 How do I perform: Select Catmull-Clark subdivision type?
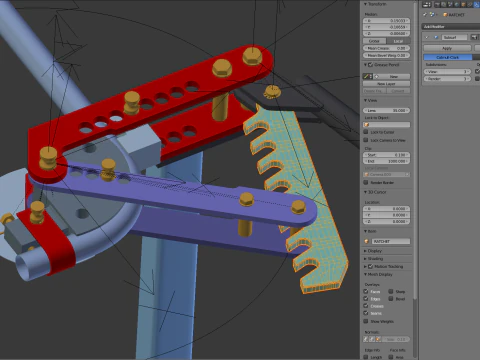point(448,57)
